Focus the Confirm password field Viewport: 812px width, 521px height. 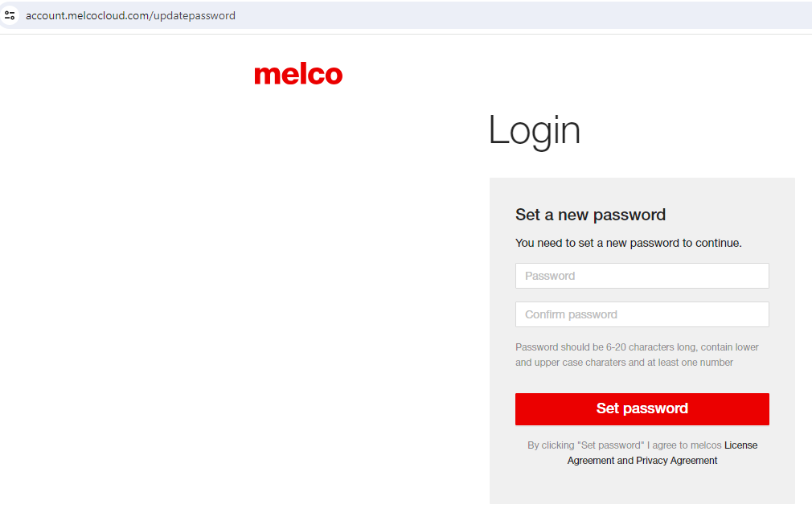point(642,314)
